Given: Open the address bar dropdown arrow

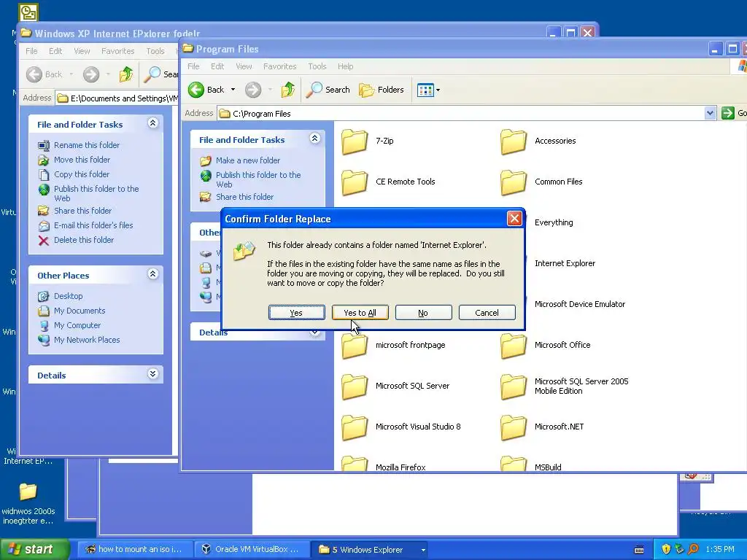Looking at the screenshot, I should 710,113.
